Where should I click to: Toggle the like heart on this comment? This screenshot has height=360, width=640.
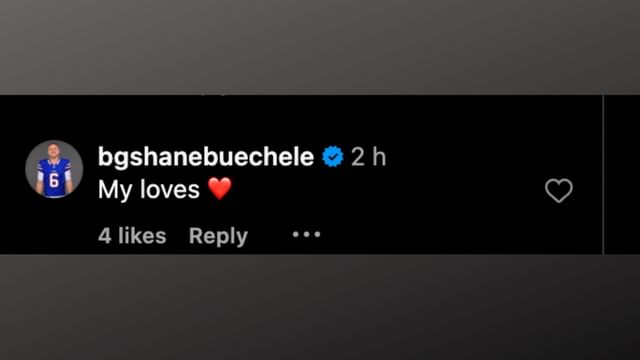click(x=559, y=191)
